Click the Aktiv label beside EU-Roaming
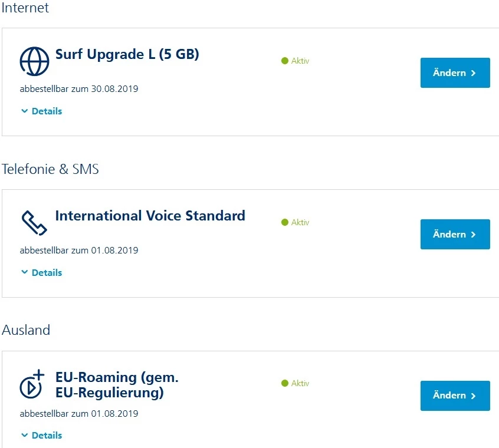This screenshot has height=448, width=499. pyautogui.click(x=300, y=383)
